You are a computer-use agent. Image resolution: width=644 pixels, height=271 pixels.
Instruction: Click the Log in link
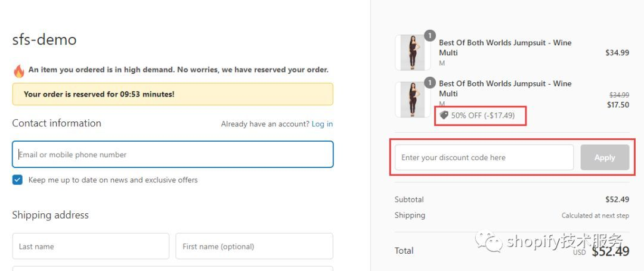coord(322,124)
